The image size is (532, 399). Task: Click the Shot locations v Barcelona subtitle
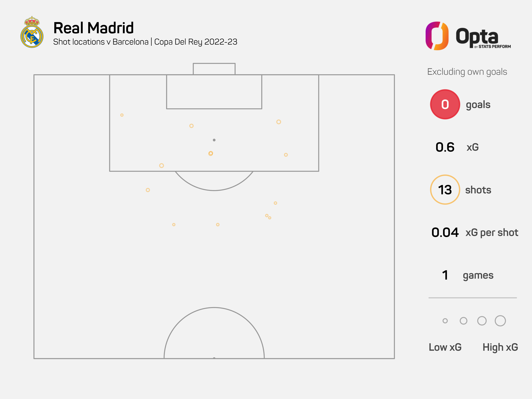pyautogui.click(x=145, y=42)
